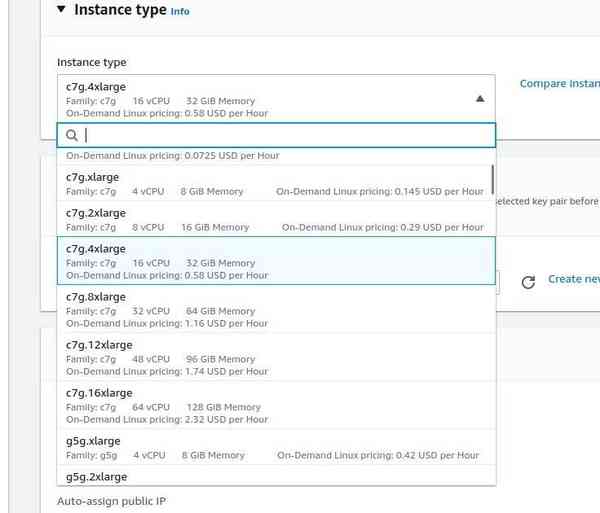
Task: Select the c7g.2xlarge option
Action: pyautogui.click(x=276, y=220)
